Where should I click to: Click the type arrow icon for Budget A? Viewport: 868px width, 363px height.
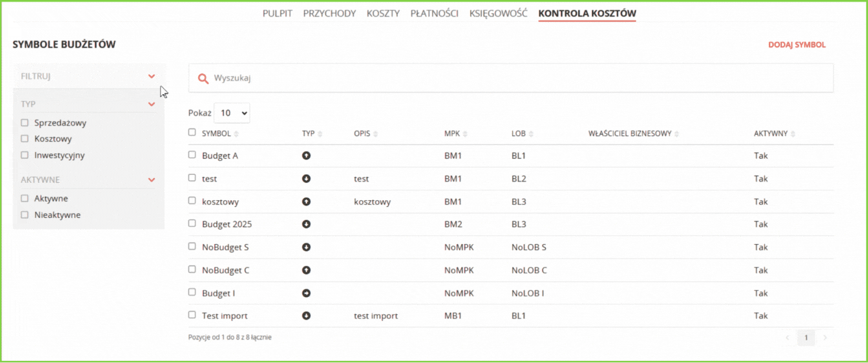coord(306,155)
